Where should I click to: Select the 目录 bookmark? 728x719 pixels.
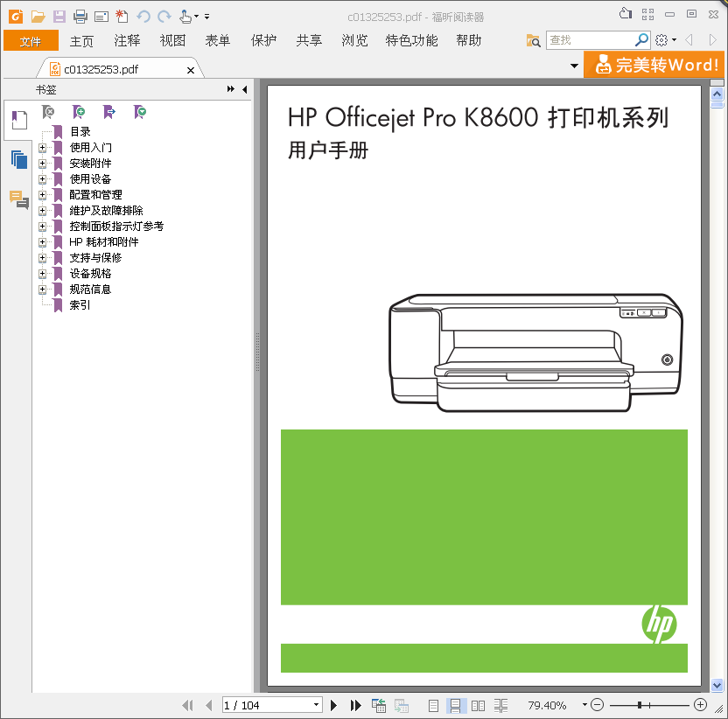coord(80,132)
